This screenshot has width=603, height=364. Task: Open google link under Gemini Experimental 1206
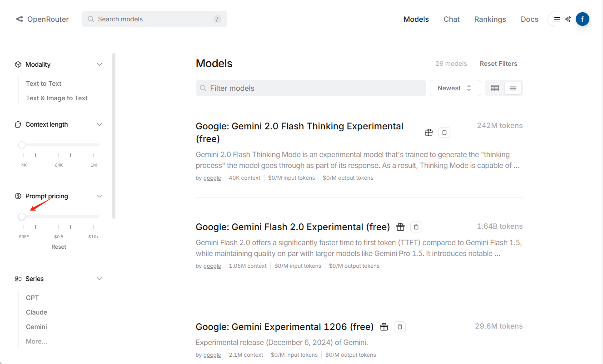tap(212, 355)
